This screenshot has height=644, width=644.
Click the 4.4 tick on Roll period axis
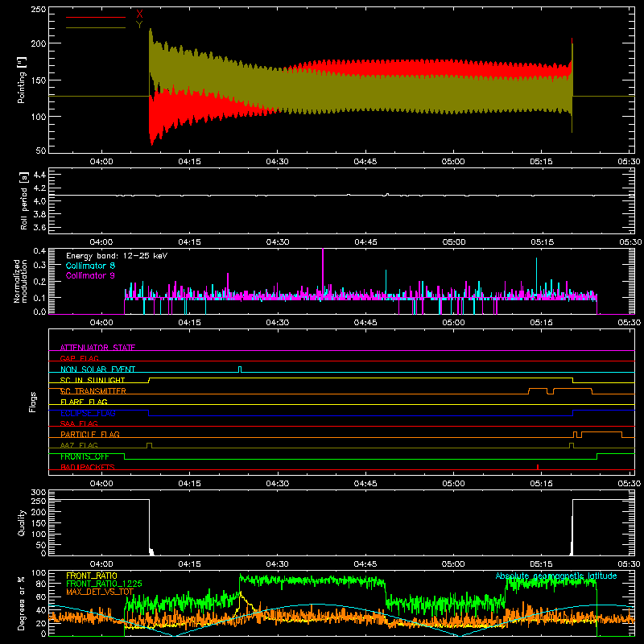point(39,175)
